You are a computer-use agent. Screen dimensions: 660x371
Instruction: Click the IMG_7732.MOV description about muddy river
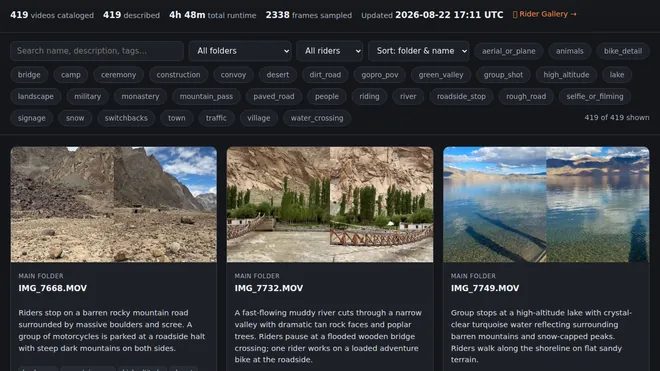(328, 336)
